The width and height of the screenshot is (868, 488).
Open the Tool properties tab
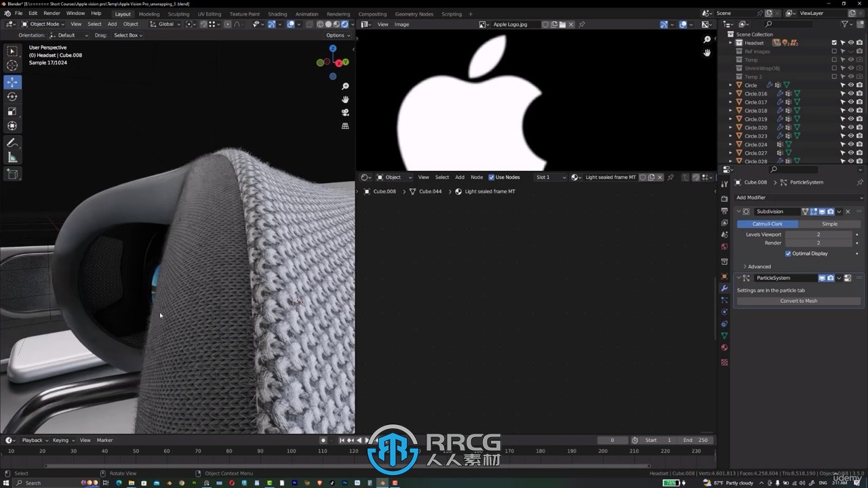pyautogui.click(x=724, y=184)
